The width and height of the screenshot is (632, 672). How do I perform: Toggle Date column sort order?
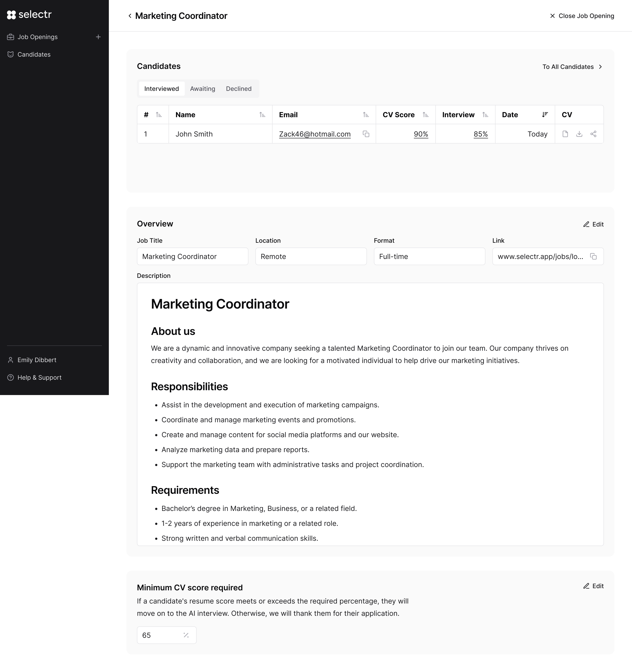(x=545, y=115)
